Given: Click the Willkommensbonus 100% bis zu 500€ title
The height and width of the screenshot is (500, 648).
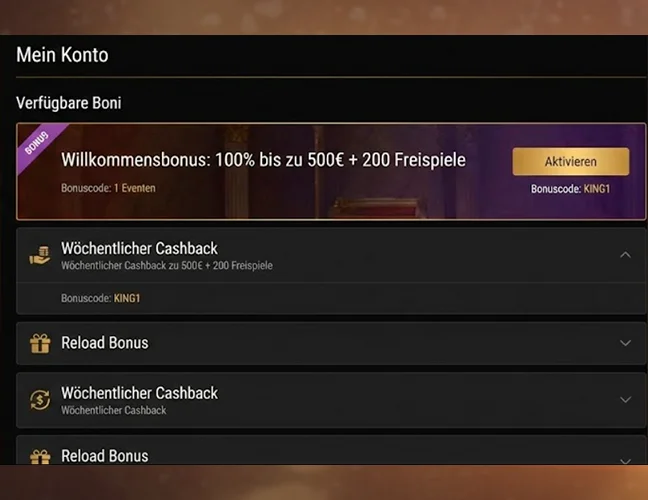Looking at the screenshot, I should (x=263, y=160).
